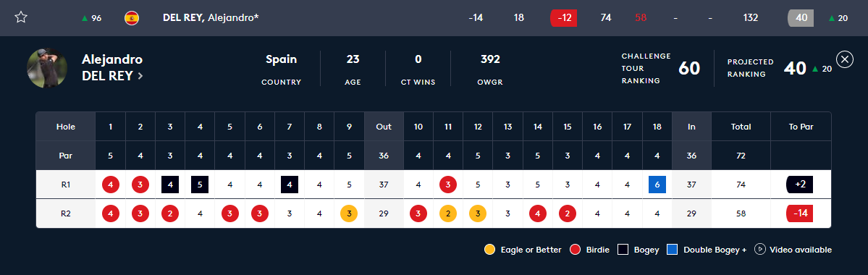The height and width of the screenshot is (275, 868).
Task: Click the R1 +2 to-par badge
Action: coord(799,185)
